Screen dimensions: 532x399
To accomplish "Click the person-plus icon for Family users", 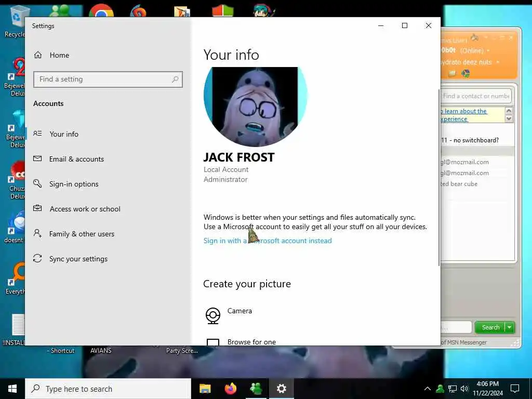I will click(37, 233).
